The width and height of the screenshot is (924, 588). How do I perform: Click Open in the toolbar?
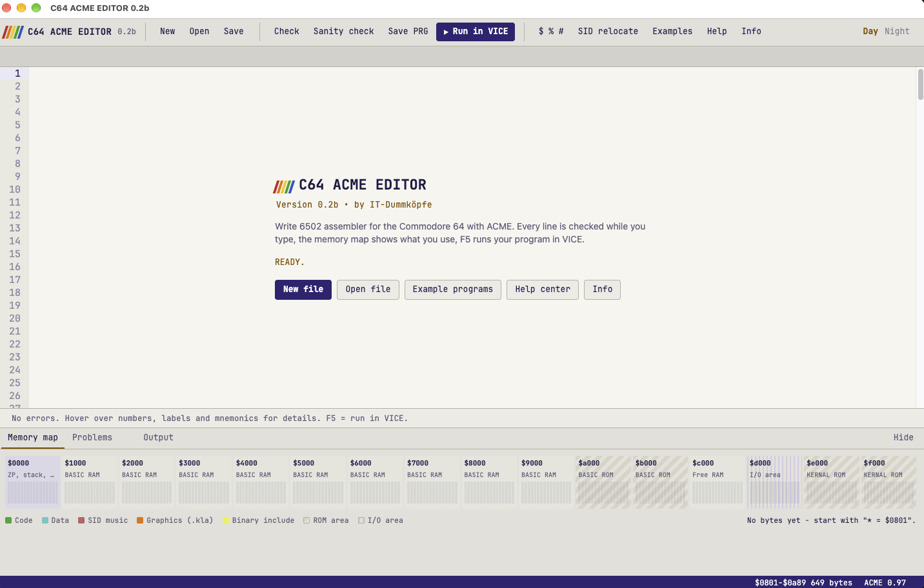click(x=199, y=32)
